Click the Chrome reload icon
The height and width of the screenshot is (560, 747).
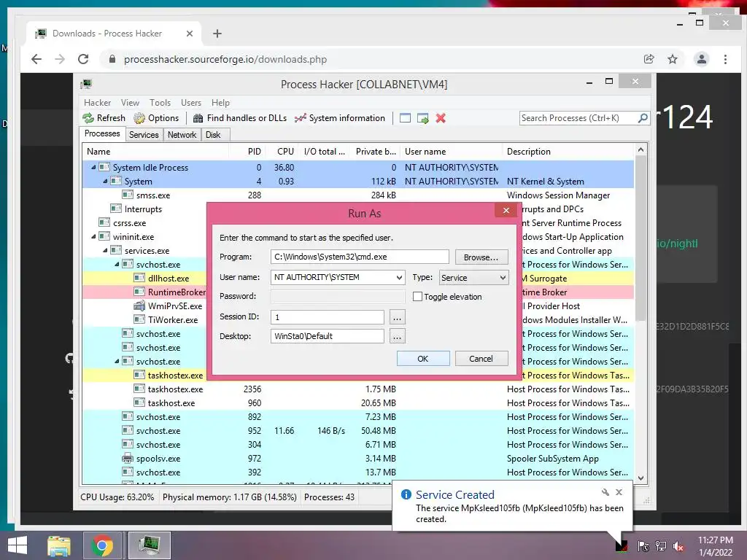(83, 59)
